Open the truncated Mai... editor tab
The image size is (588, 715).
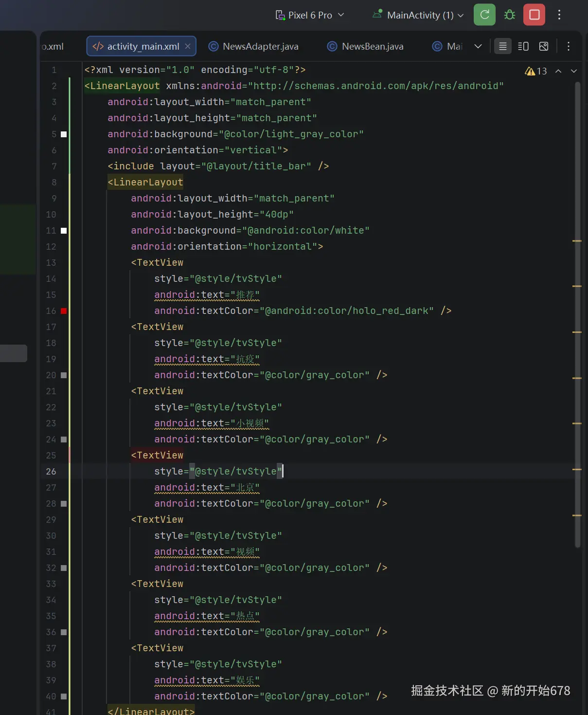click(x=447, y=46)
